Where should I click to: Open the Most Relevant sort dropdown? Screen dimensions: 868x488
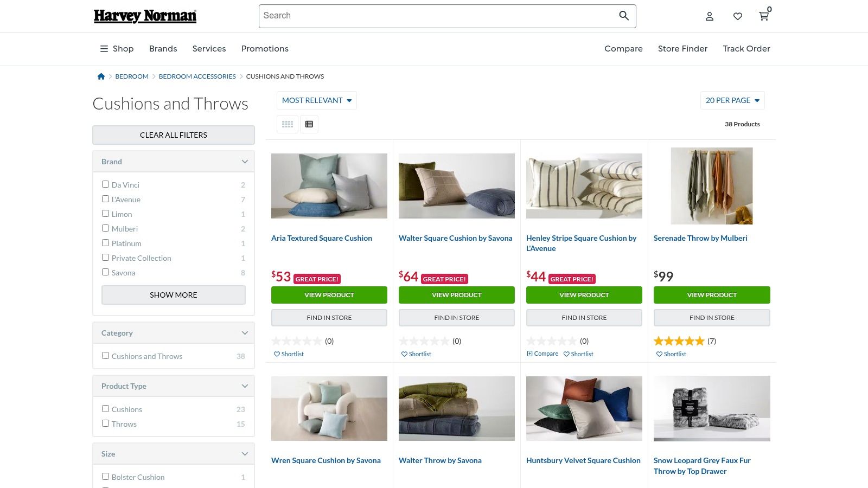317,100
